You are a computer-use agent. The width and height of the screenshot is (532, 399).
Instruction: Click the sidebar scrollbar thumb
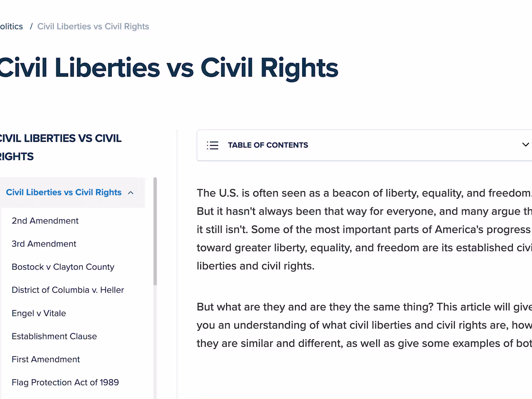[x=155, y=231]
